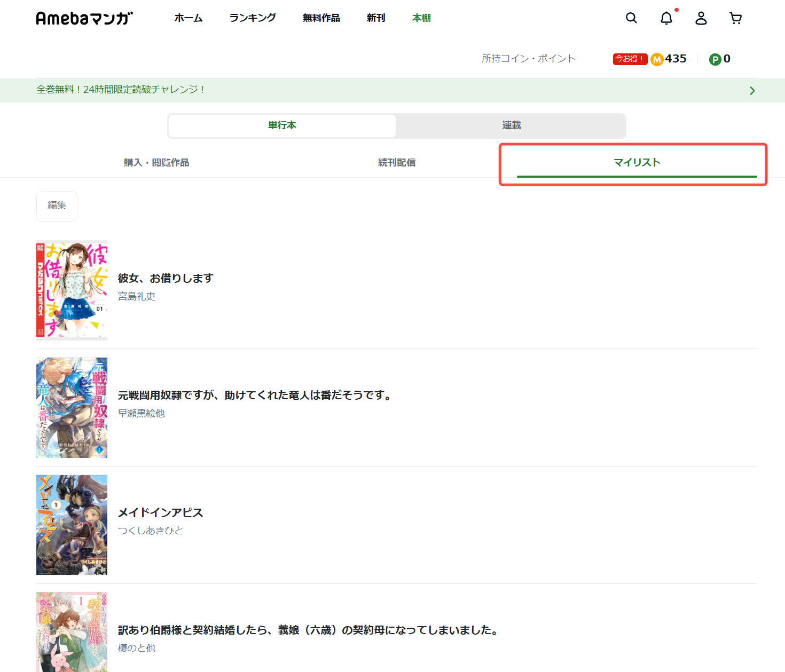Image resolution: width=785 pixels, height=672 pixels.
Task: Open notifications bell icon
Action: [x=666, y=18]
